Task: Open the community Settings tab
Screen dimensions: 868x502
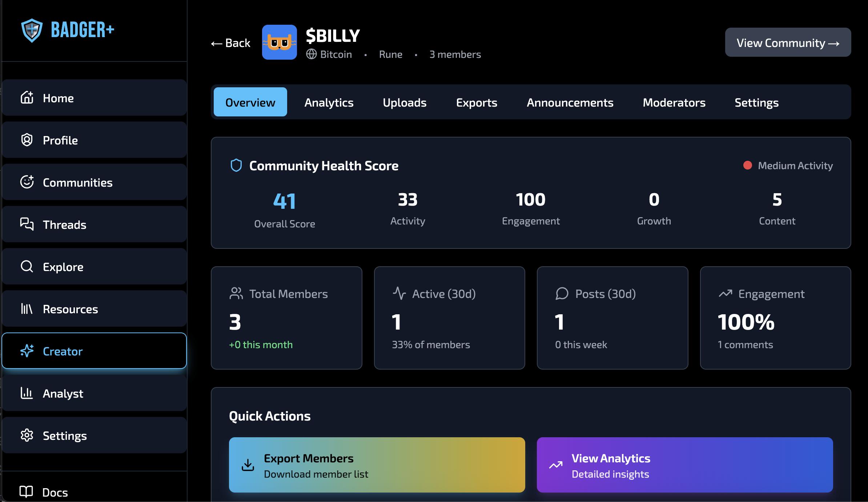Action: click(x=756, y=103)
